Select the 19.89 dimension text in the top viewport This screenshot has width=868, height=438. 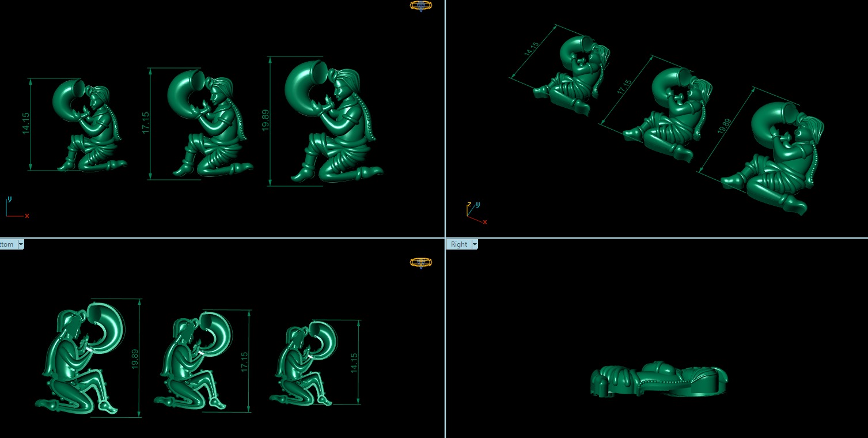coord(266,120)
